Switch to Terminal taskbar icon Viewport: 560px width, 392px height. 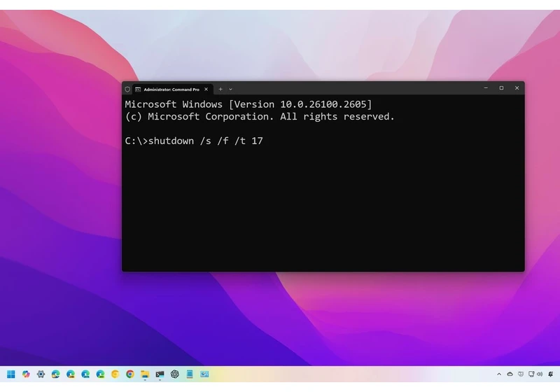click(160, 374)
